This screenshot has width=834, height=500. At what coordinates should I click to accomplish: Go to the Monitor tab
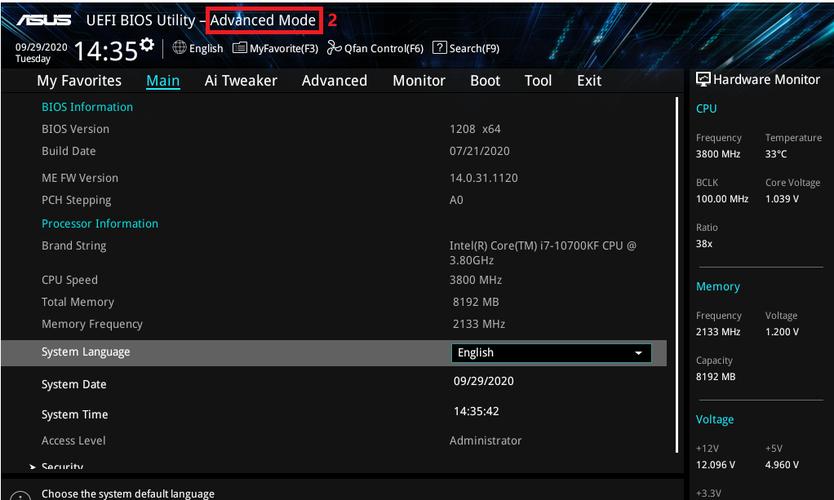pyautogui.click(x=419, y=81)
